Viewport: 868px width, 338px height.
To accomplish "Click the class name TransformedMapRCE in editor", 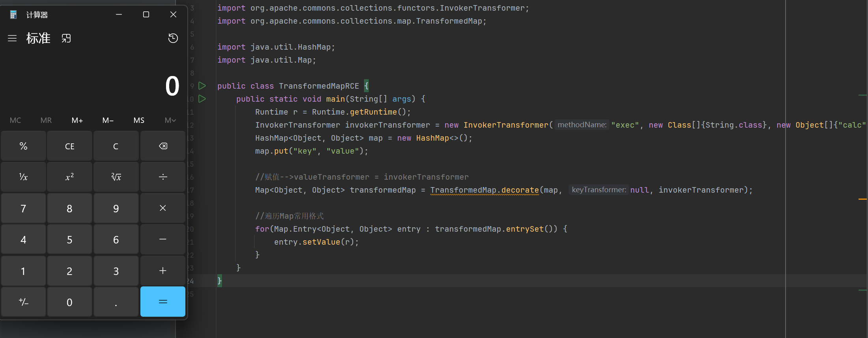I will point(319,86).
